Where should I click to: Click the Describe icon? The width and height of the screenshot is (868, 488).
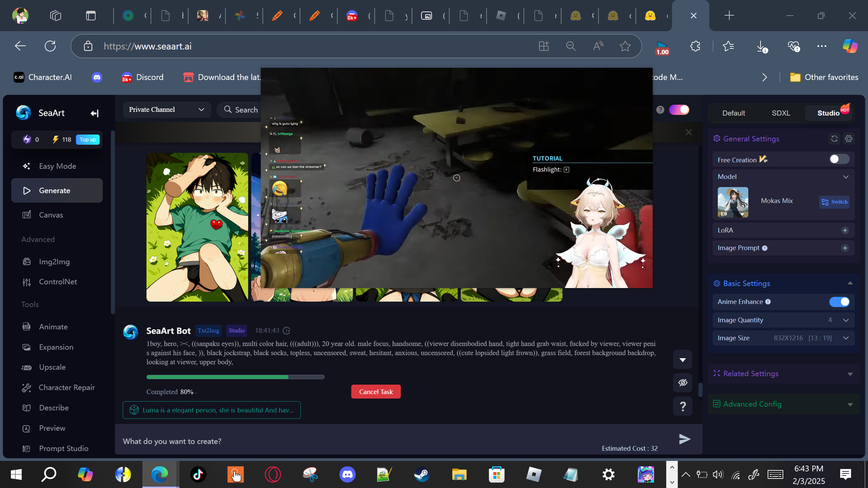pyautogui.click(x=26, y=408)
